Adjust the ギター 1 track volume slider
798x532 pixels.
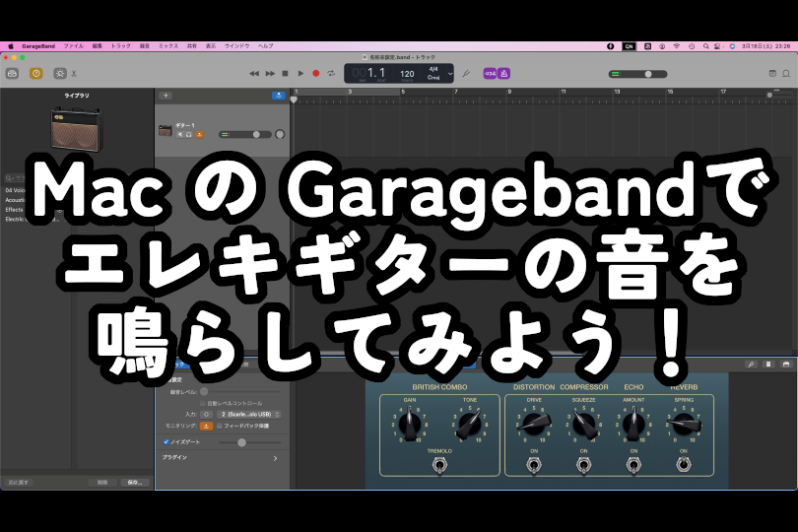pyautogui.click(x=244, y=135)
